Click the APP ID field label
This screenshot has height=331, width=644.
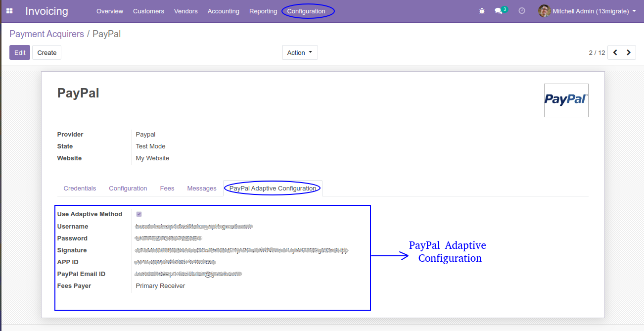68,262
